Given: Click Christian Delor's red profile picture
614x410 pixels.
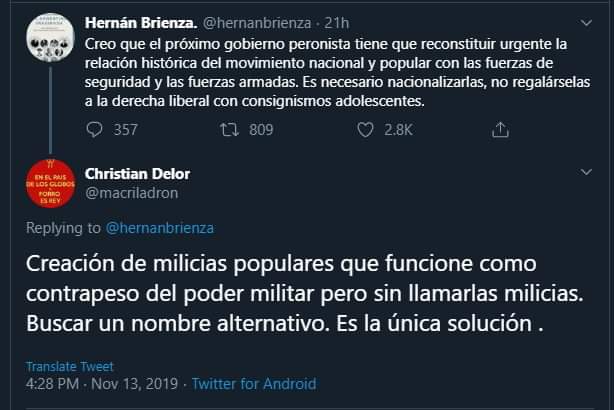Looking at the screenshot, I should tap(47, 185).
